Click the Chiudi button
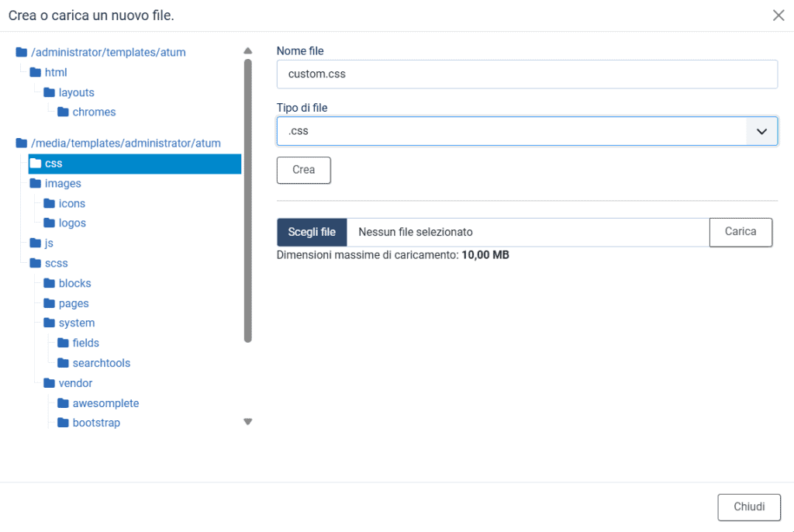Image resolution: width=794 pixels, height=532 pixels. (x=748, y=507)
